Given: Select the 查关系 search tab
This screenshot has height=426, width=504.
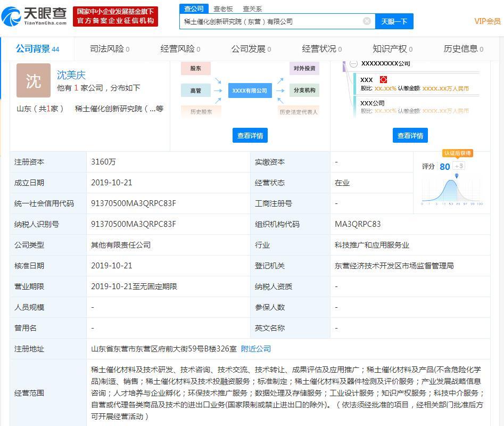Looking at the screenshot, I should point(252,9).
